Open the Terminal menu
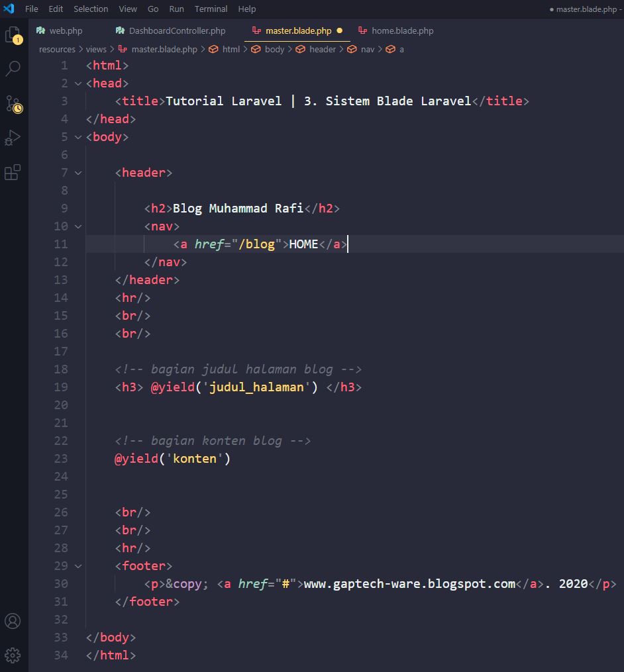 click(x=211, y=9)
